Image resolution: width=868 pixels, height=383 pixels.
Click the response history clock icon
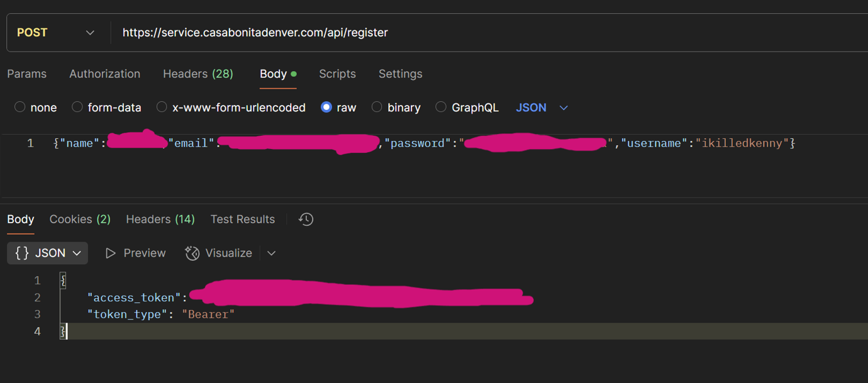click(306, 219)
